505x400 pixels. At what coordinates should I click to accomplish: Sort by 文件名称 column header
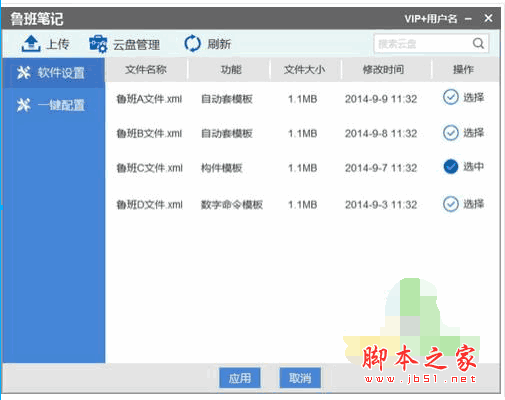click(x=146, y=69)
